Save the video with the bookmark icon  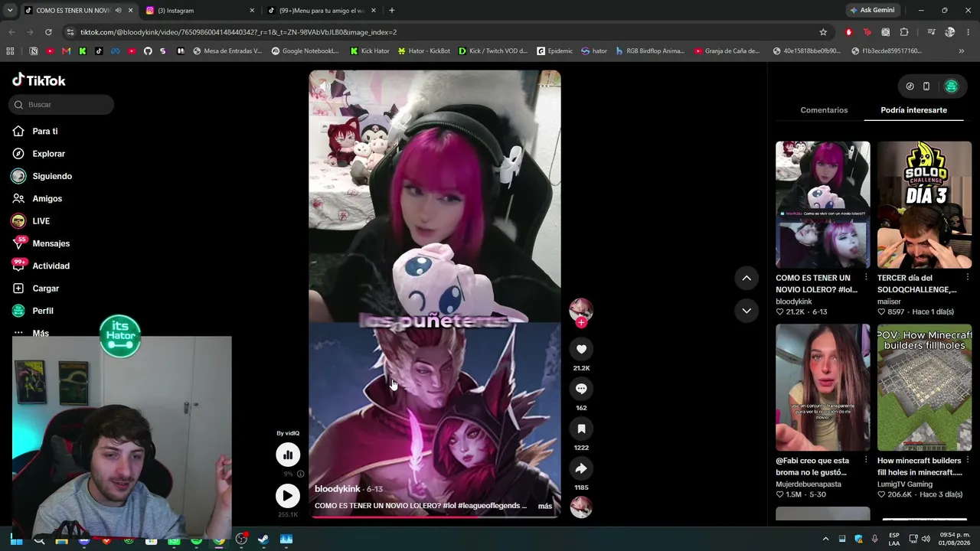[581, 429]
